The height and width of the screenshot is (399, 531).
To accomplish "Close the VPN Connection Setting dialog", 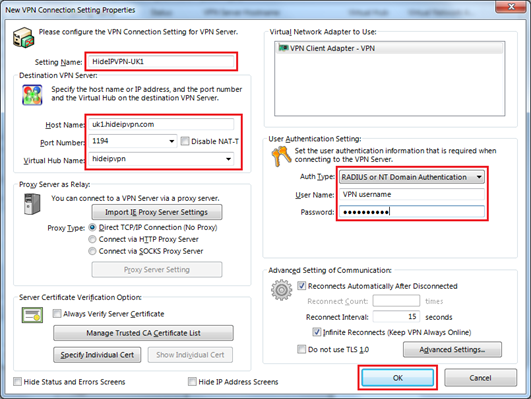I will pos(511,6).
